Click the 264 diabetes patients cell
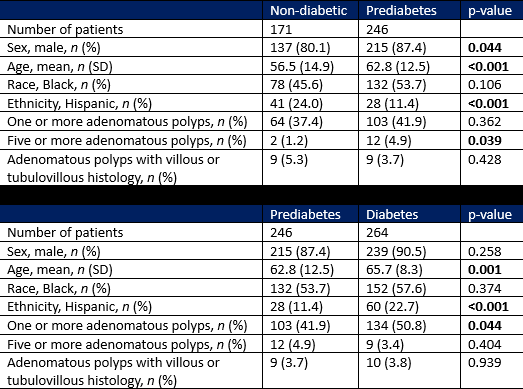523x389 pixels. click(x=377, y=233)
